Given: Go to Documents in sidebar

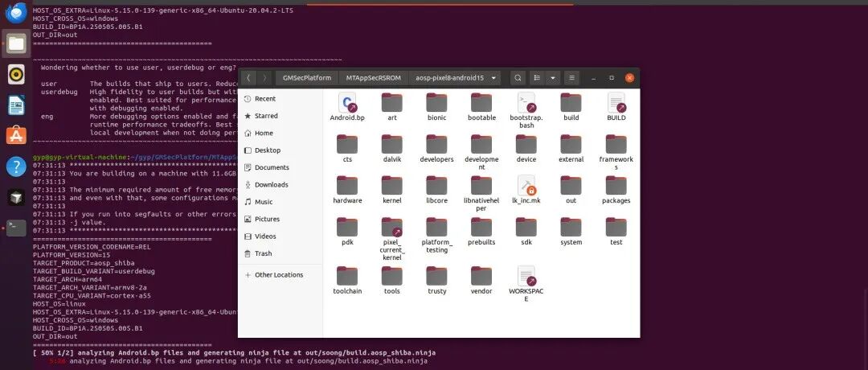Looking at the screenshot, I should [280, 167].
